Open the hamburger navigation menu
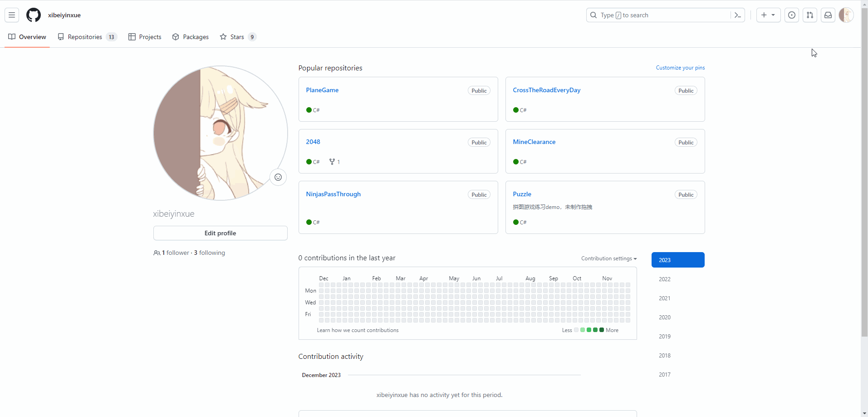This screenshot has width=868, height=417. 12,15
